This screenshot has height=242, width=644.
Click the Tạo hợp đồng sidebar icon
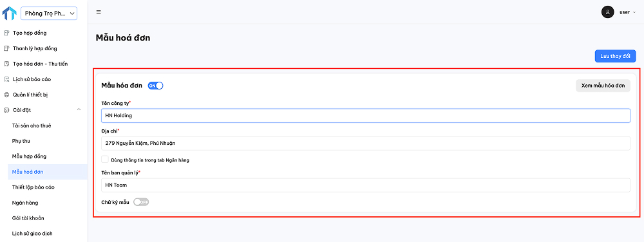6,33
